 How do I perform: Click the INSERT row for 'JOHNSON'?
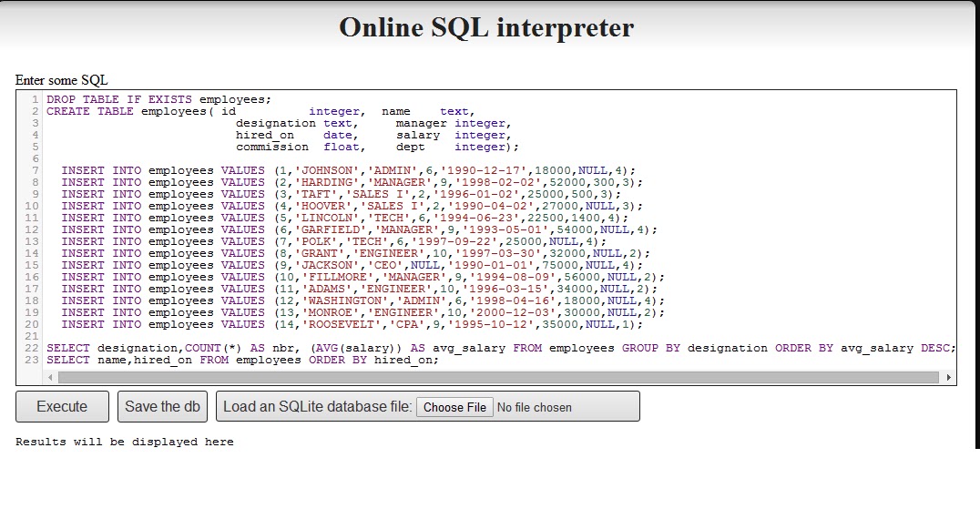point(348,170)
